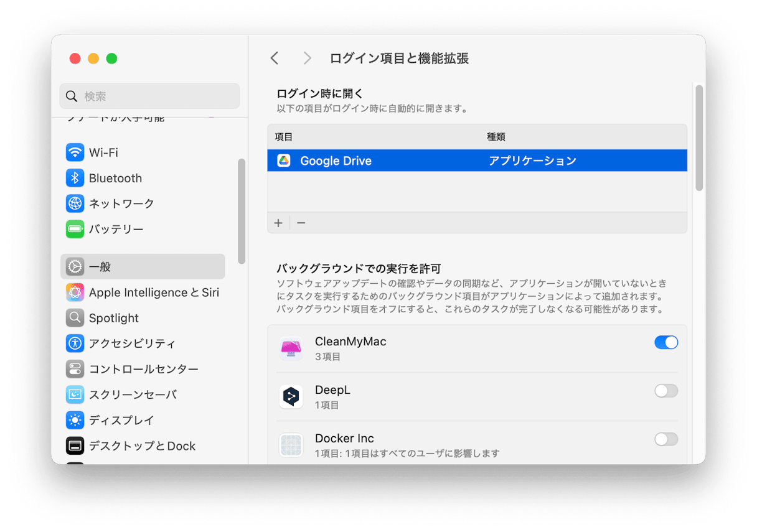Choose ディスプレイ from the sidebar list

click(121, 420)
